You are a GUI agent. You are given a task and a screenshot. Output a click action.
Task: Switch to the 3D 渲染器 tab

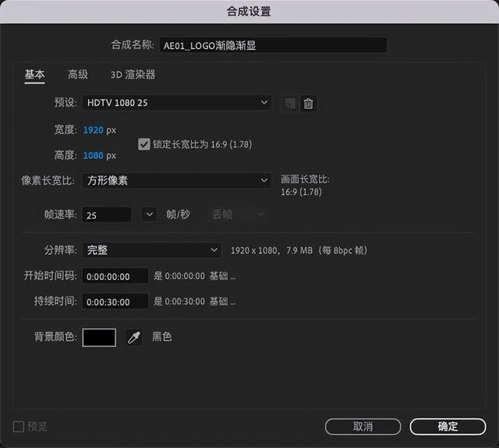point(133,75)
